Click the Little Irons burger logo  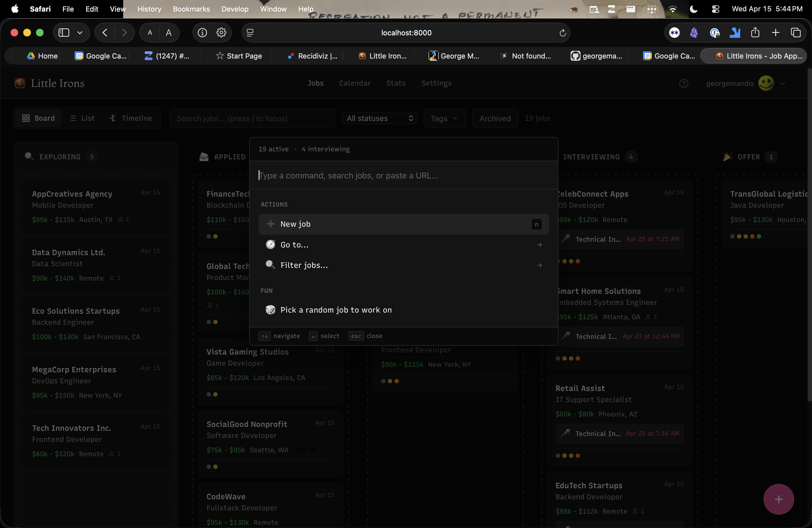point(20,83)
